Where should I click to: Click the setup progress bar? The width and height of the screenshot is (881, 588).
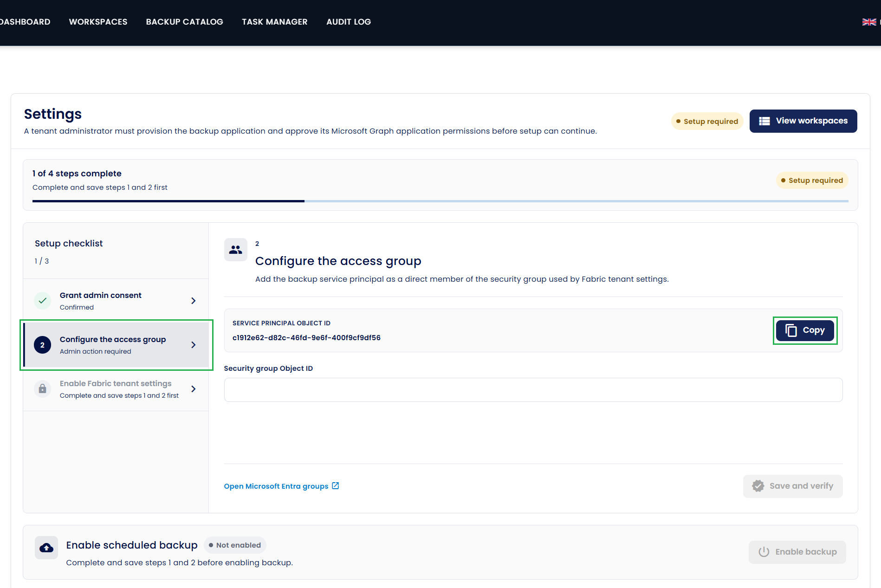pyautogui.click(x=440, y=201)
